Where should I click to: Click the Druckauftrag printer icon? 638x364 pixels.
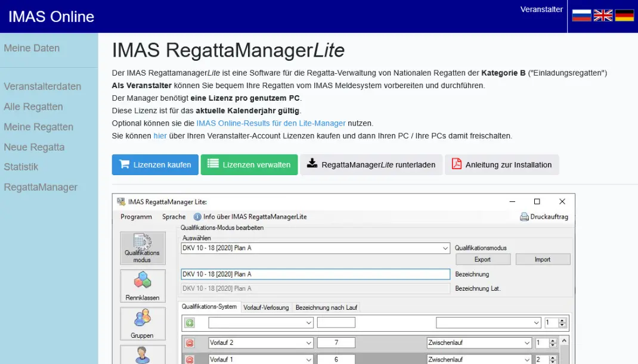coord(524,217)
